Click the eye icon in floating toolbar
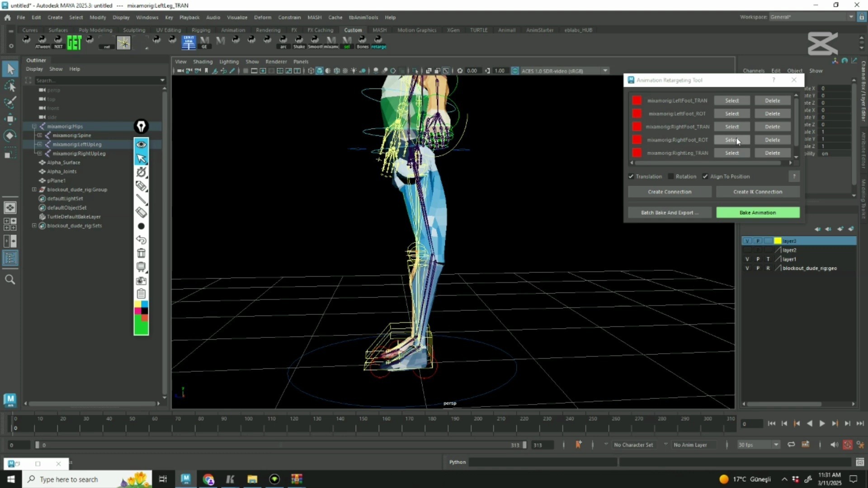Image resolution: width=868 pixels, height=488 pixels. tap(141, 145)
